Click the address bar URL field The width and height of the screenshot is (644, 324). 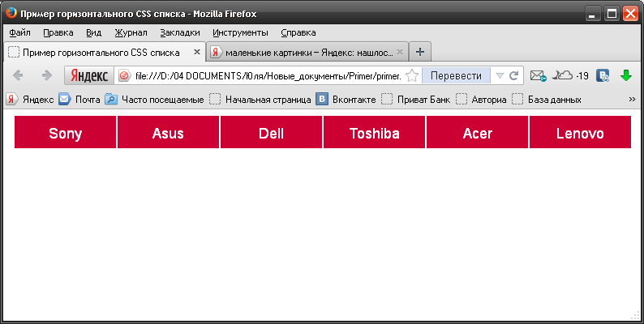click(268, 75)
